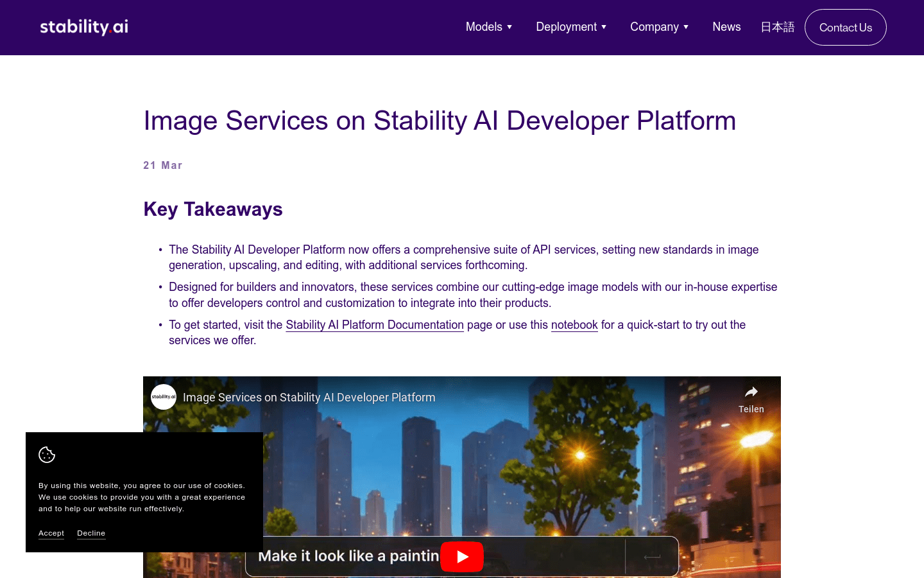Decline the use of cookies
This screenshot has width=924, height=578.
[x=91, y=533]
